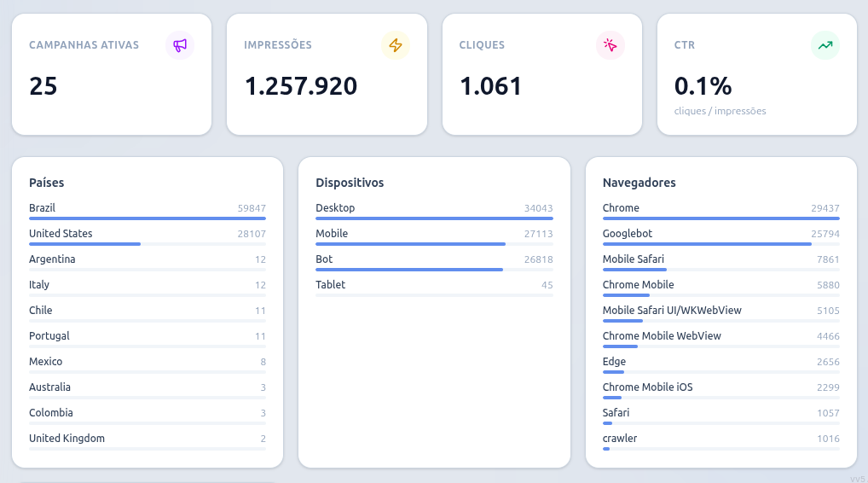Select the 1.061 clicks value
868x483 pixels.
pyautogui.click(x=490, y=86)
